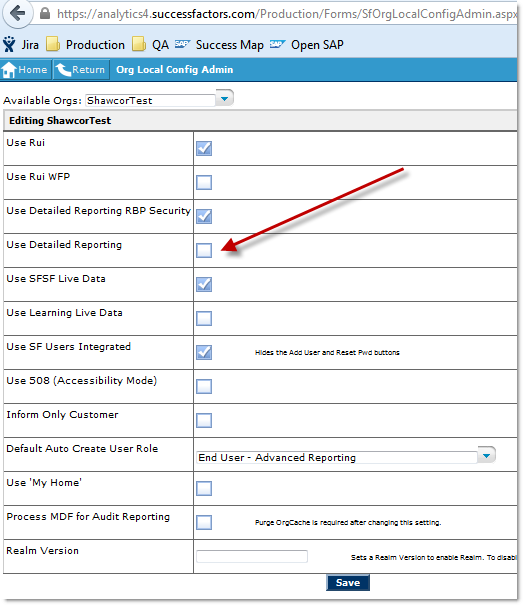This screenshot has height=605, width=523.
Task: Click the Editing ShawcorTest header
Action: [60, 121]
